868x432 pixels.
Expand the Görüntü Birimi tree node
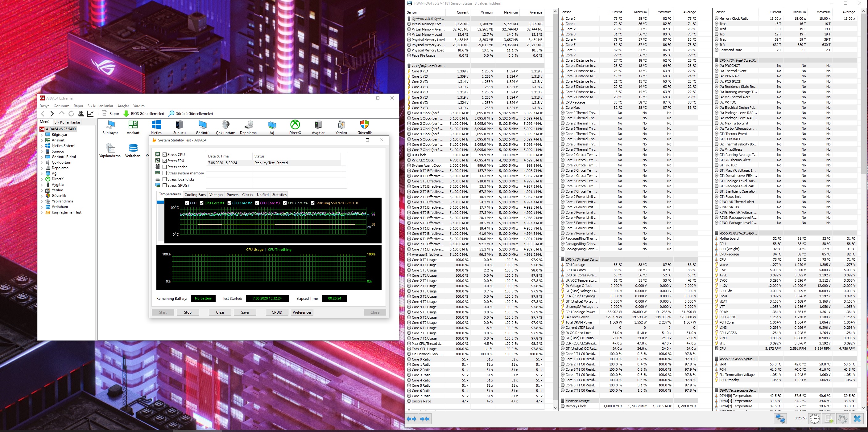(x=42, y=157)
